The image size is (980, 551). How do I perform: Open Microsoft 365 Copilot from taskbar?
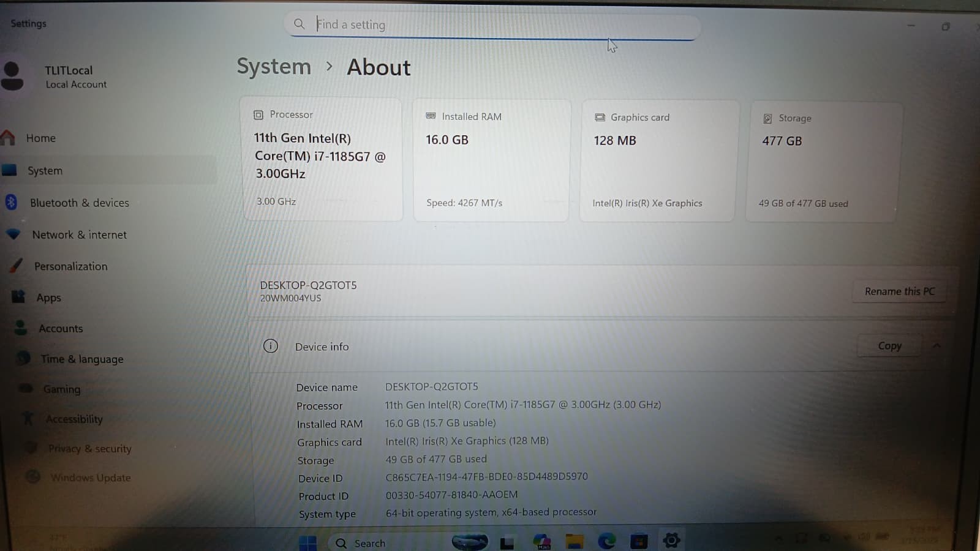(x=541, y=541)
